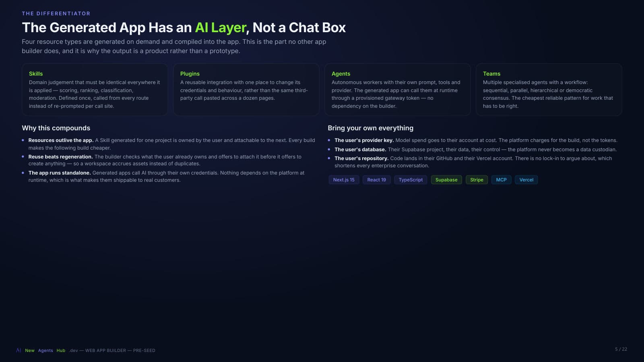Image resolution: width=644 pixels, height=362 pixels.
Task: Click the AI logo icon in footer
Action: 19,350
